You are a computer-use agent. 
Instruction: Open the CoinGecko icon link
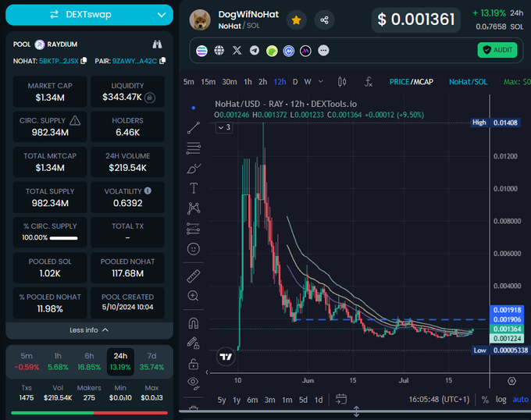(x=272, y=51)
